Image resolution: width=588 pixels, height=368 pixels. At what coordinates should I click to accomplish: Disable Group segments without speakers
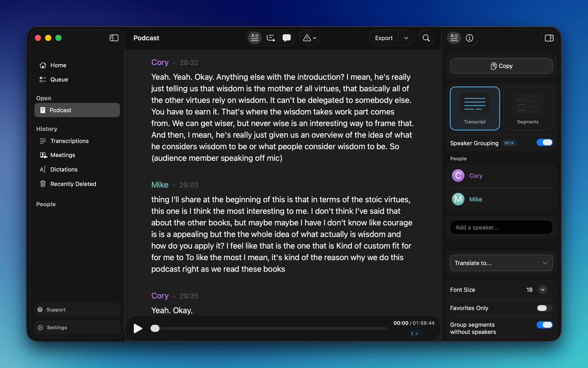pos(544,325)
